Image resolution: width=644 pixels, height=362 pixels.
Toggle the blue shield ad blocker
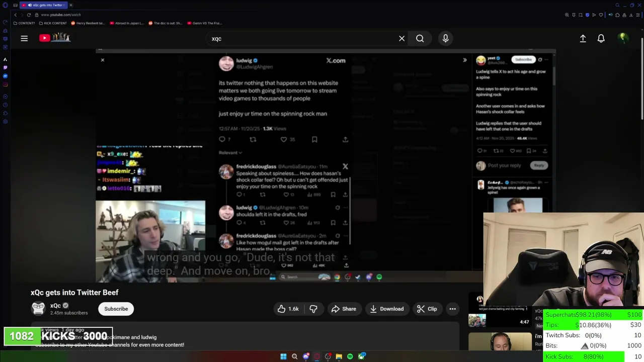[x=587, y=15]
